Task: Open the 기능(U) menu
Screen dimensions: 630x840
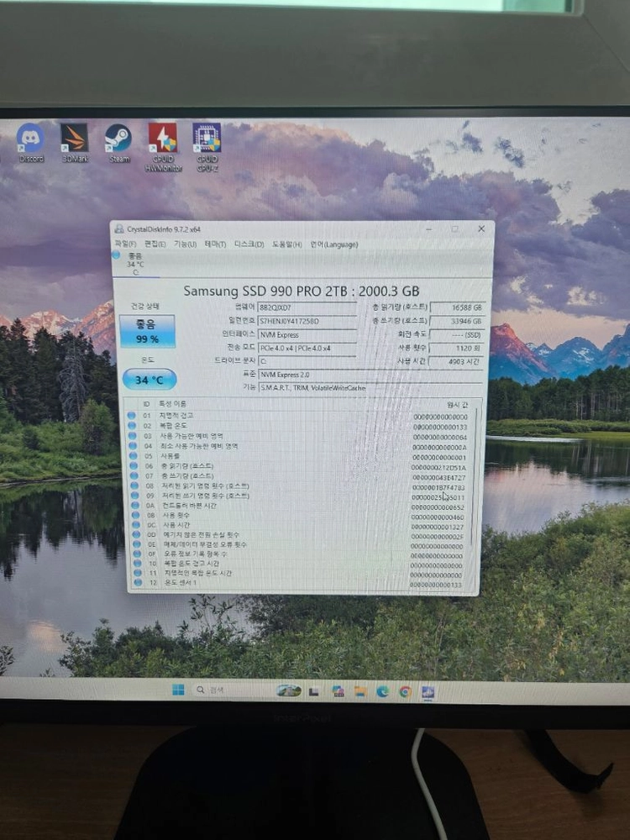Action: [185, 244]
